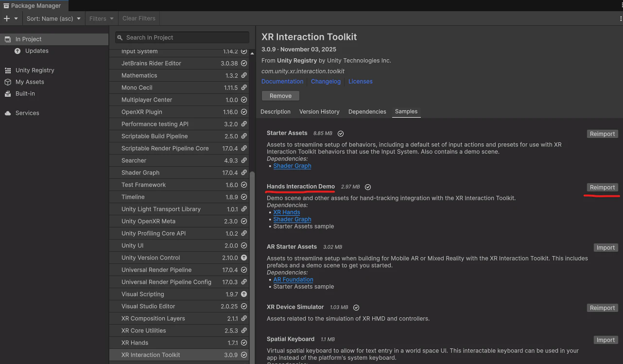
Task: Select the XR Composition Layers package
Action: coord(179,318)
